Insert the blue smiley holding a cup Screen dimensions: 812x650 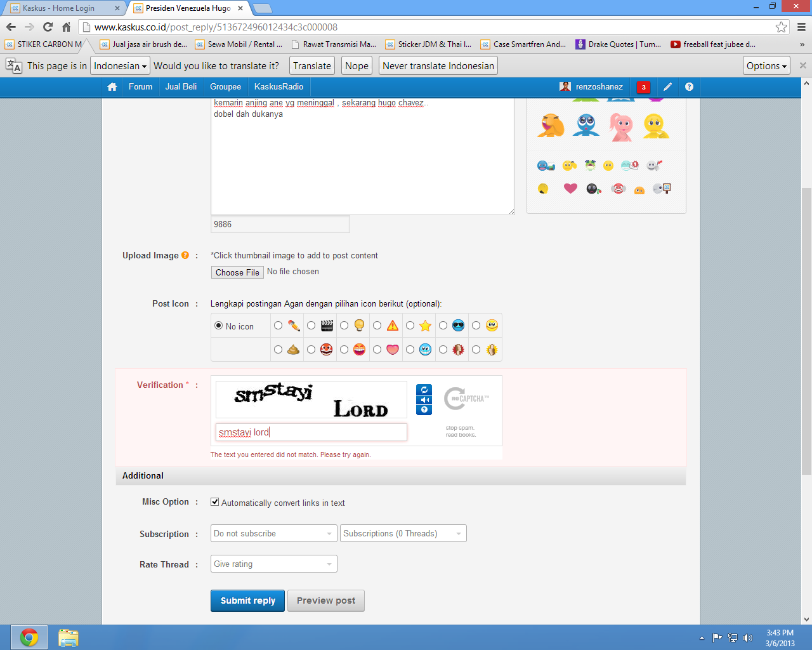[546, 166]
